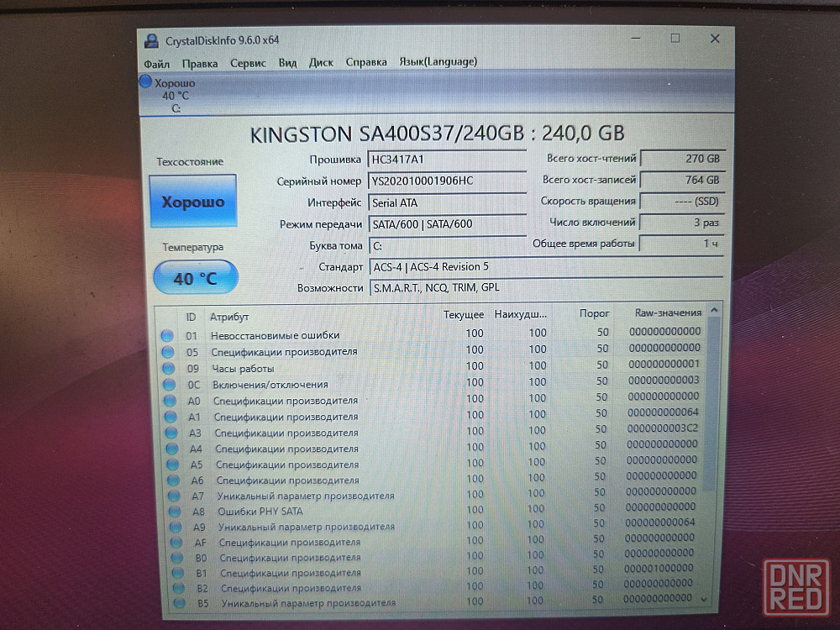Pick the status circle for attribute A3

pos(171,433)
